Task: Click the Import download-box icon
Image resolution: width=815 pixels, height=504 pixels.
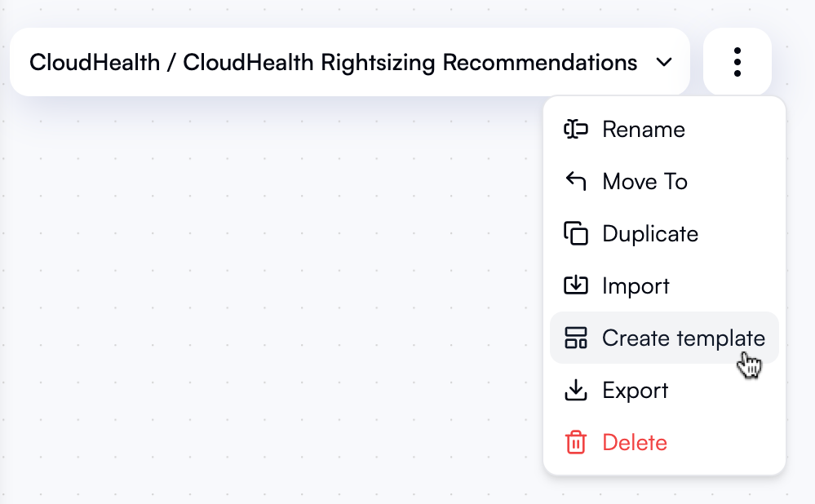Action: coord(576,285)
